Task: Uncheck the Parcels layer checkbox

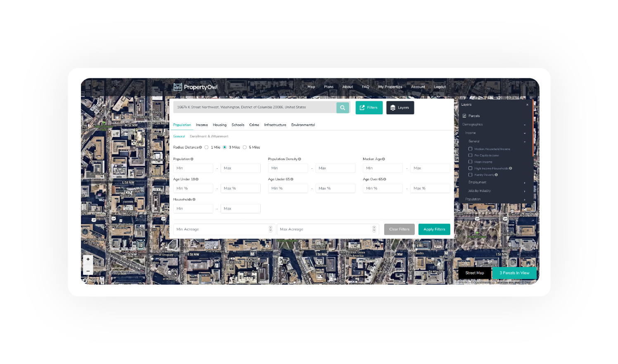Action: pyautogui.click(x=464, y=116)
